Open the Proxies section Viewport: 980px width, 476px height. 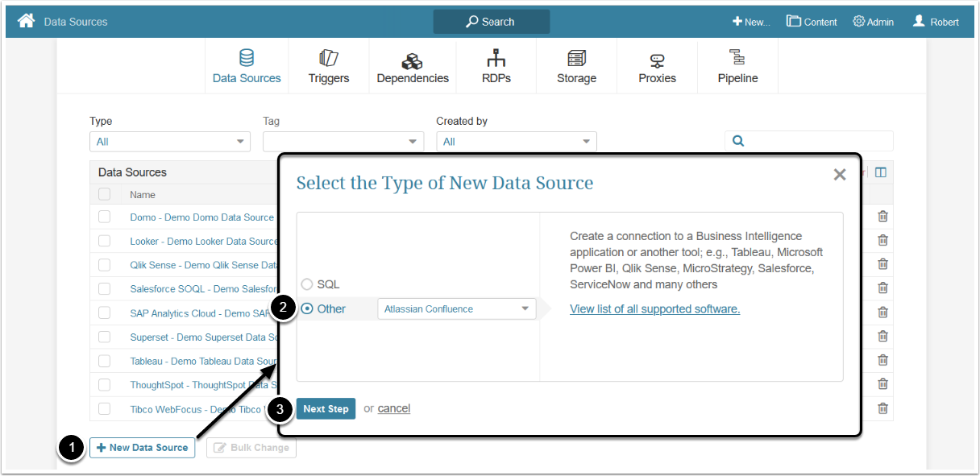657,66
